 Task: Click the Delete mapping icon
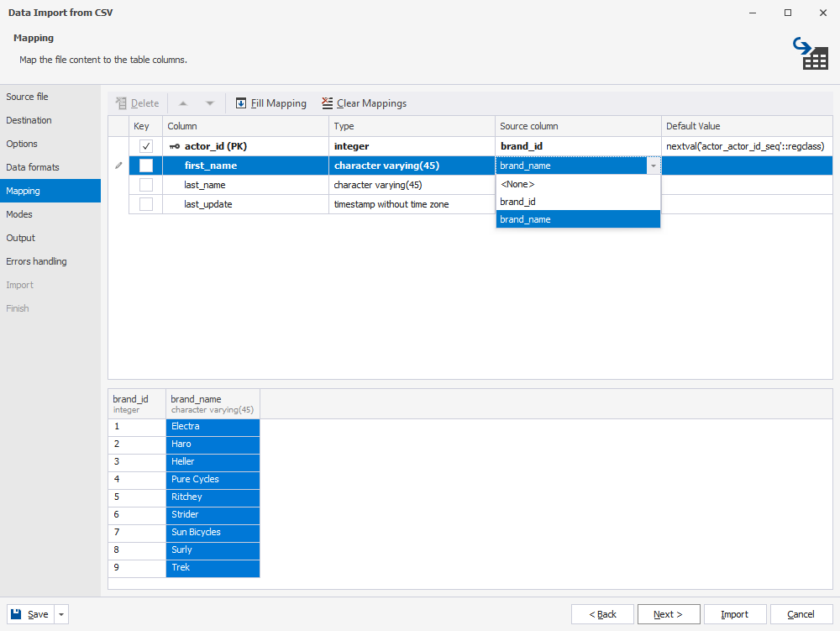121,103
